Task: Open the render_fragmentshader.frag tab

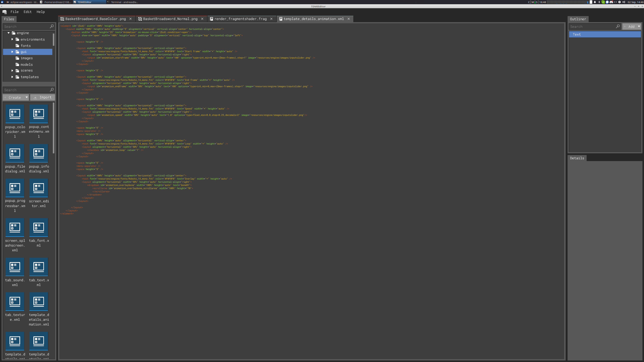Action: [241, 19]
